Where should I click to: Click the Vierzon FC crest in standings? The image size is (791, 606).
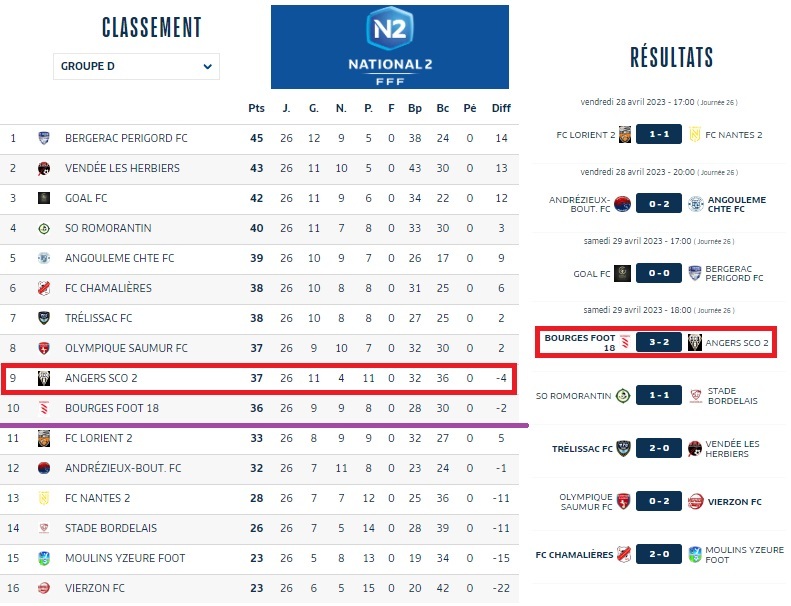[44, 588]
